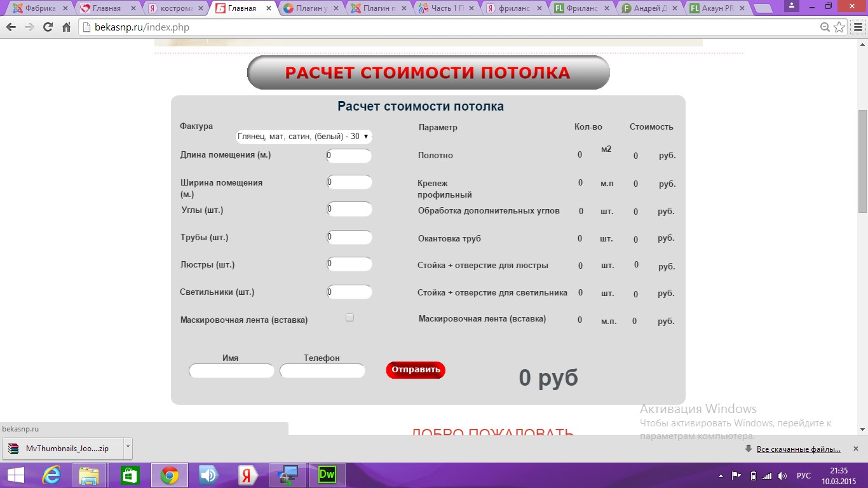Open File Explorer from taskbar
This screenshot has width=868, height=488.
89,475
